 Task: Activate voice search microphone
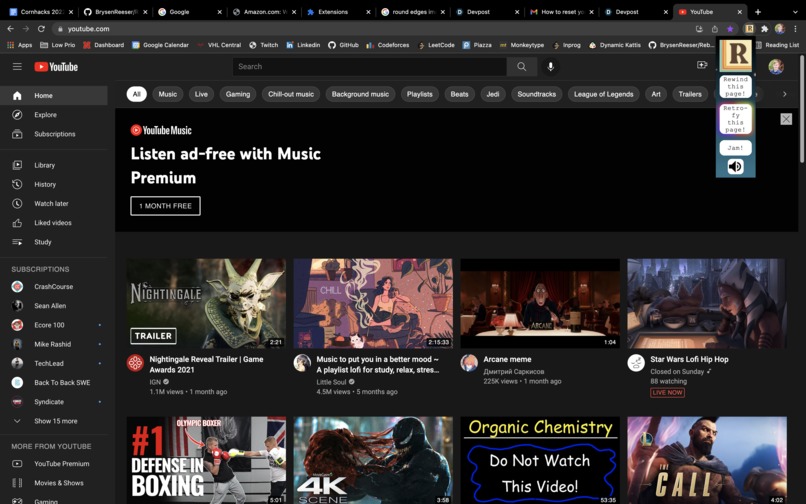tap(551, 66)
